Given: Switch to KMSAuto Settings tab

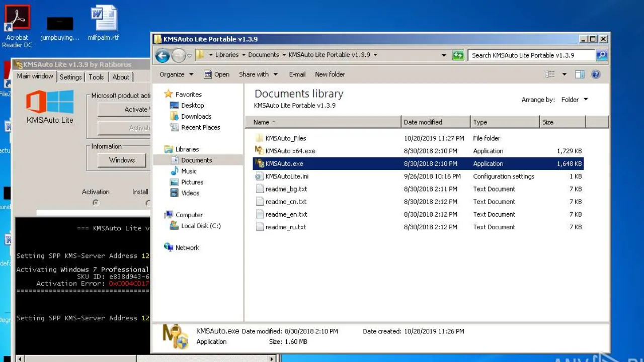Looking at the screenshot, I should coord(70,77).
